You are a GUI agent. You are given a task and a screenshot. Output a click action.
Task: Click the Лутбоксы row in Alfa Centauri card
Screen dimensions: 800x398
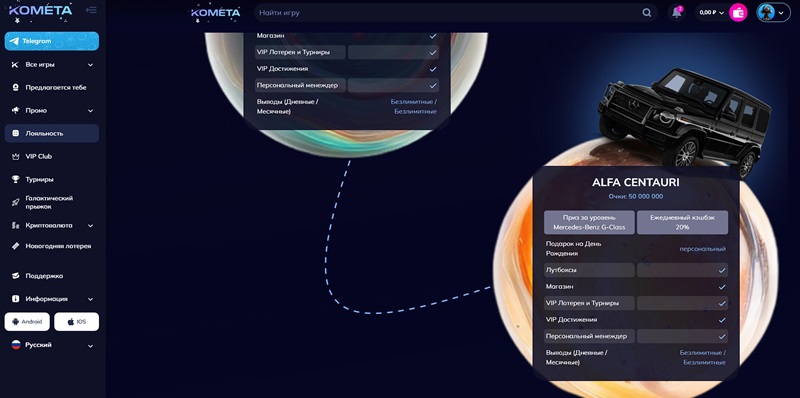[636, 270]
